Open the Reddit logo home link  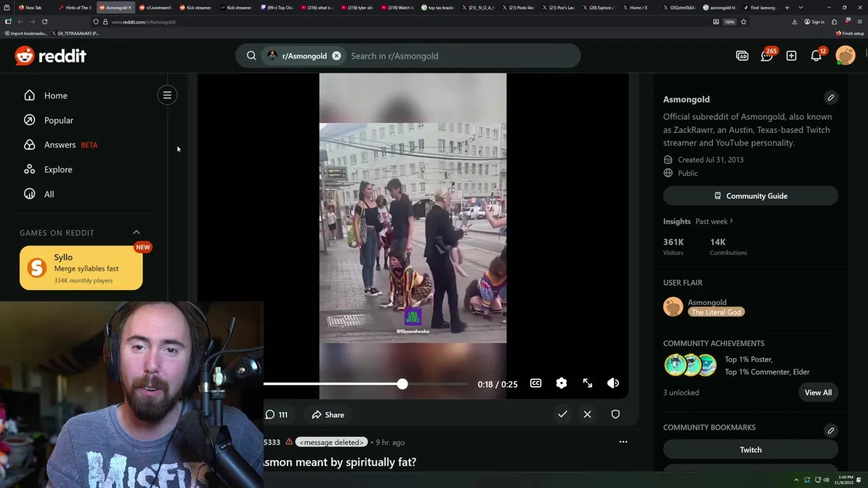pyautogui.click(x=51, y=56)
